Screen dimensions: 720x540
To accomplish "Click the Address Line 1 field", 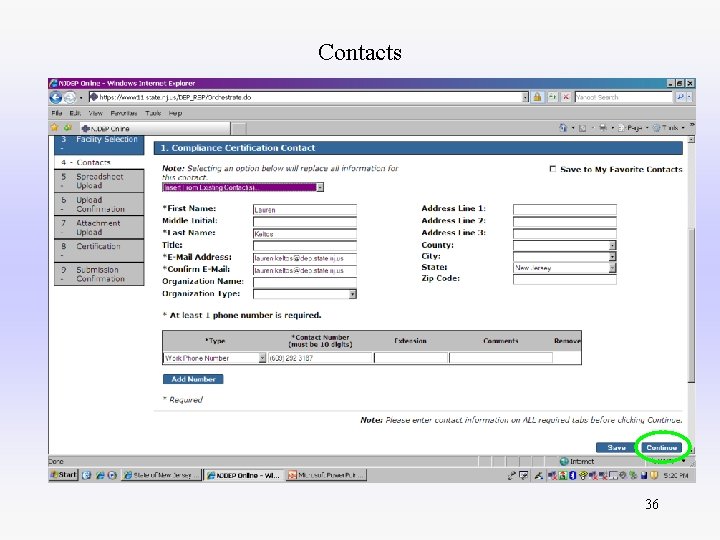I will coord(565,209).
